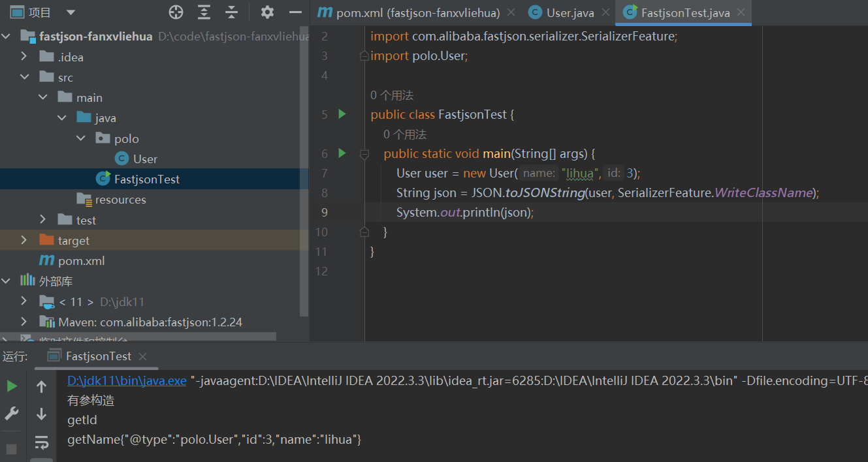Click run gutter arrow beside main method
868x462 pixels.
[x=342, y=153]
